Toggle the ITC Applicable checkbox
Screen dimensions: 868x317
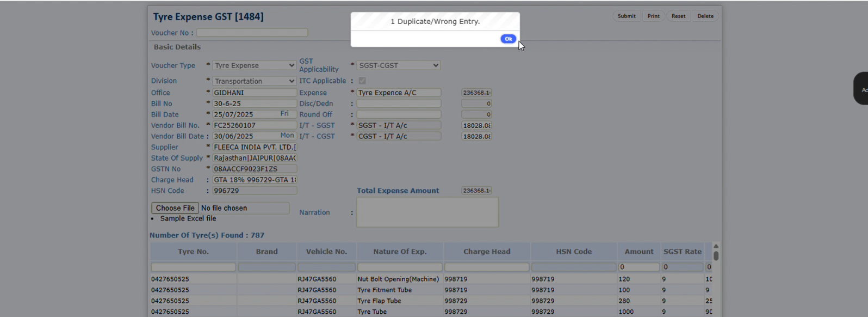[362, 81]
